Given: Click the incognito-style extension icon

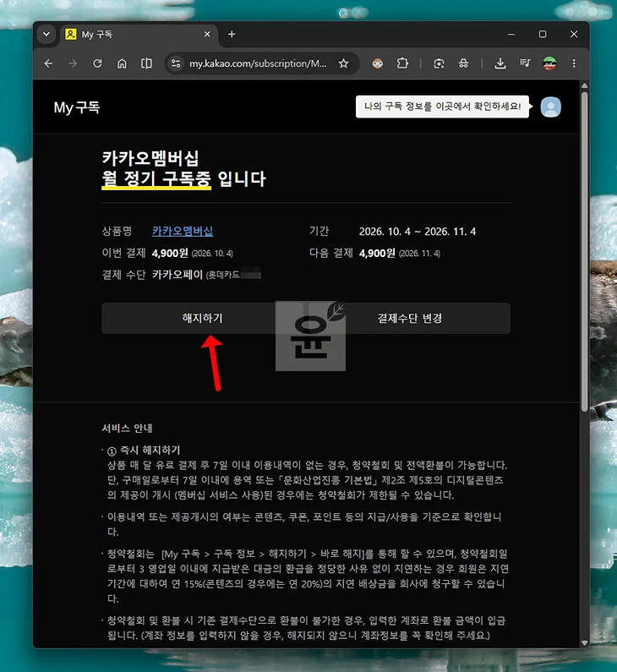Looking at the screenshot, I should pos(464,64).
